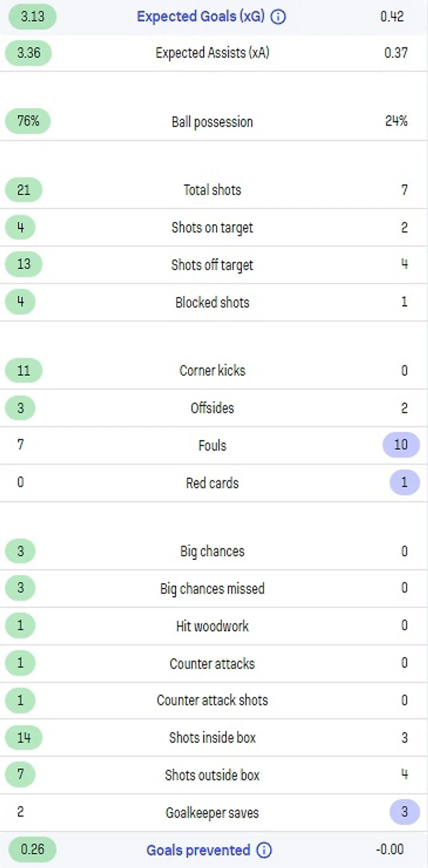Viewport: 428px width, 868px height.
Task: Click the 13 shots off target badge
Action: (24, 265)
